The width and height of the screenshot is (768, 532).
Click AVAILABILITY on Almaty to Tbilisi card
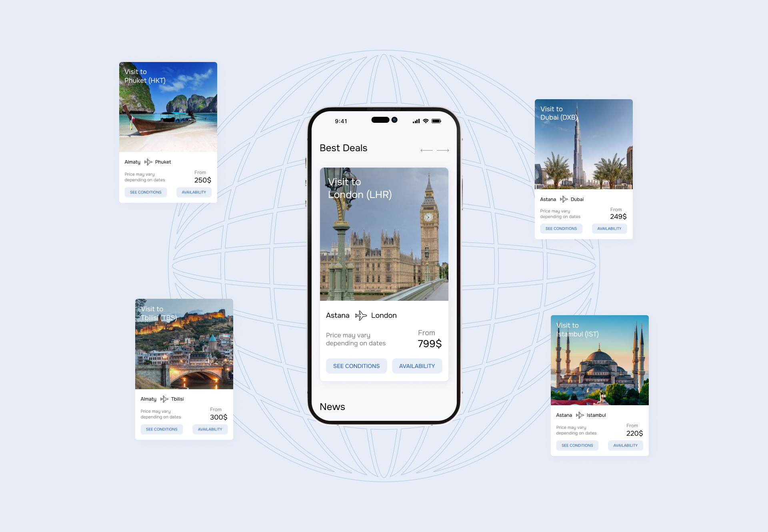coord(210,430)
